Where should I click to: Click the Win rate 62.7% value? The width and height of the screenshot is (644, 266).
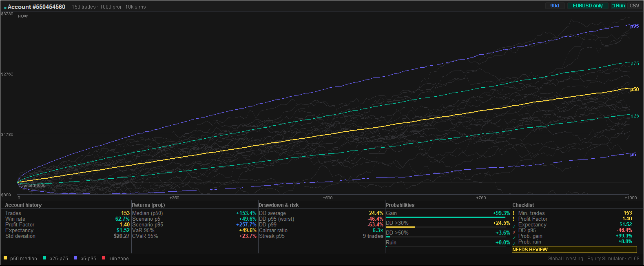pyautogui.click(x=122, y=219)
